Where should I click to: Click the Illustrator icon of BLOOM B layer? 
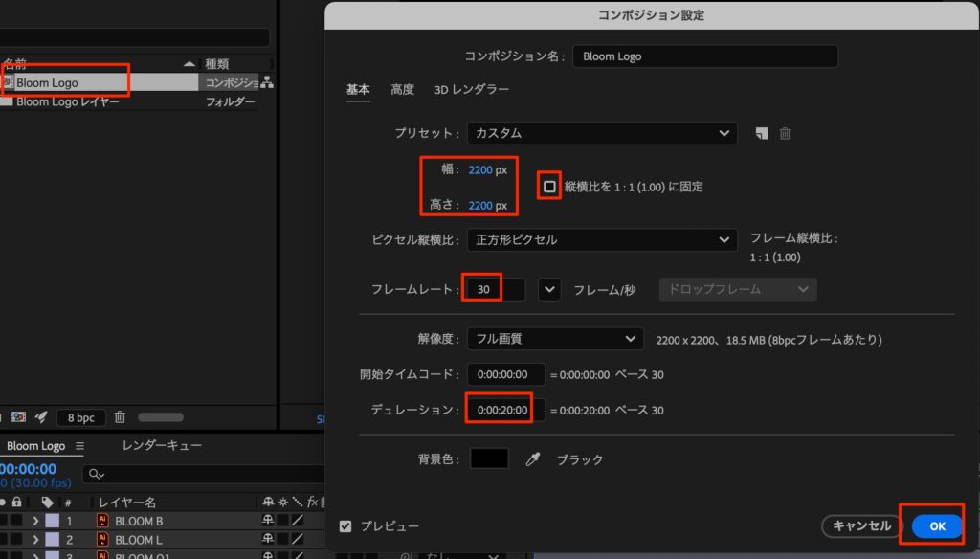pos(102,522)
